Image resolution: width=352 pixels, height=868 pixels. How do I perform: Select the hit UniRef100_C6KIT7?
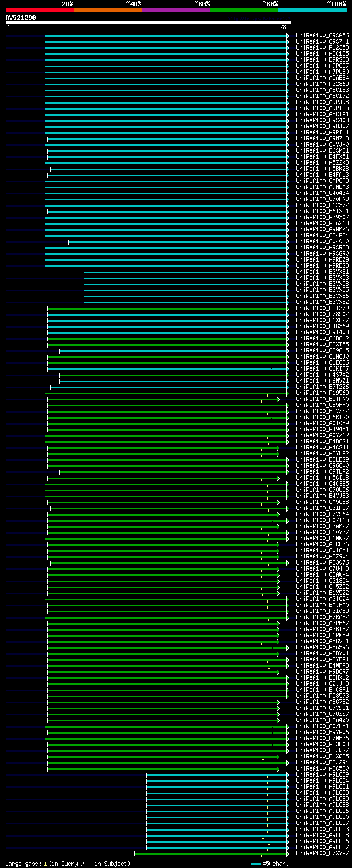pyautogui.click(x=322, y=368)
